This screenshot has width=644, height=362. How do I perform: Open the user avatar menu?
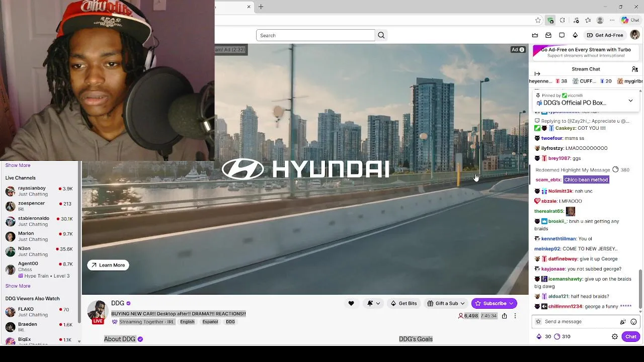[x=635, y=35]
